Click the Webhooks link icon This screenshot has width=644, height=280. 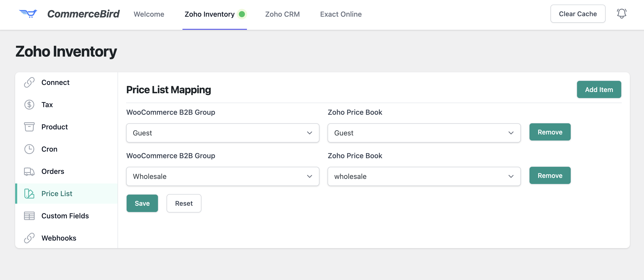point(29,238)
